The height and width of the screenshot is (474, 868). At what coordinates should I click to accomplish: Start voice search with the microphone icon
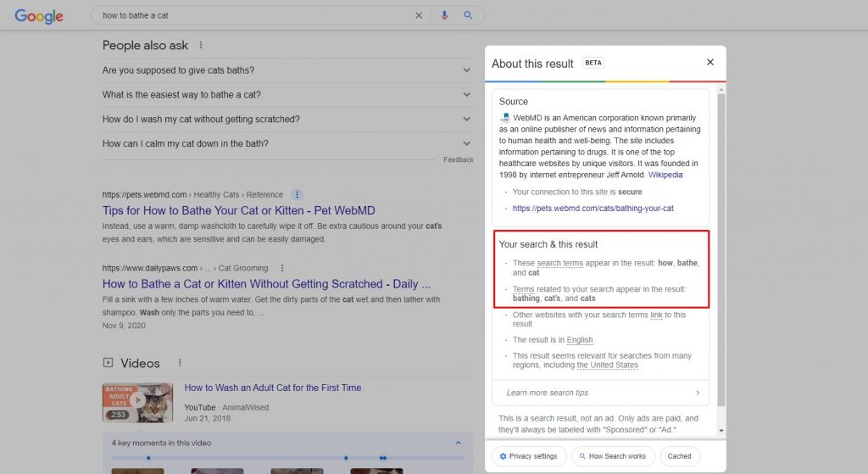click(444, 15)
